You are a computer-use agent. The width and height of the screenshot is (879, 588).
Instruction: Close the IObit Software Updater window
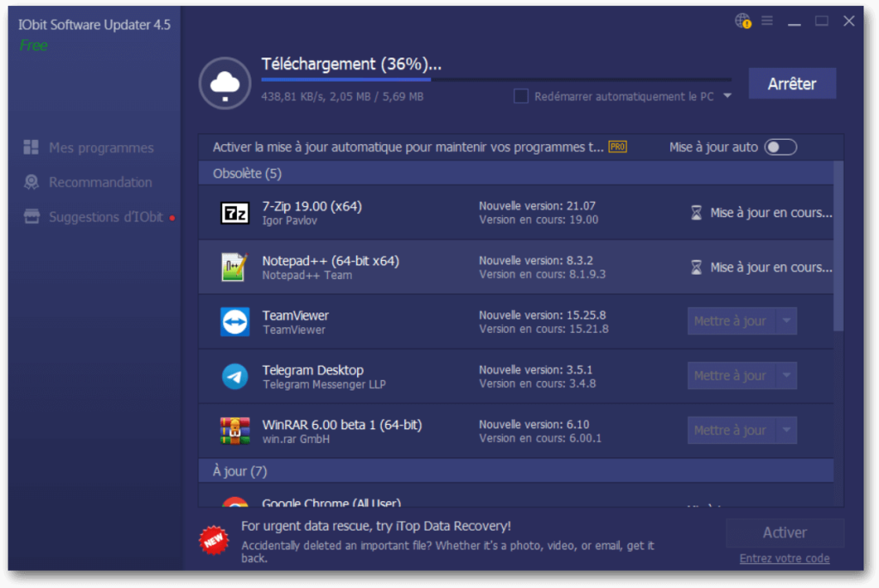coord(849,21)
